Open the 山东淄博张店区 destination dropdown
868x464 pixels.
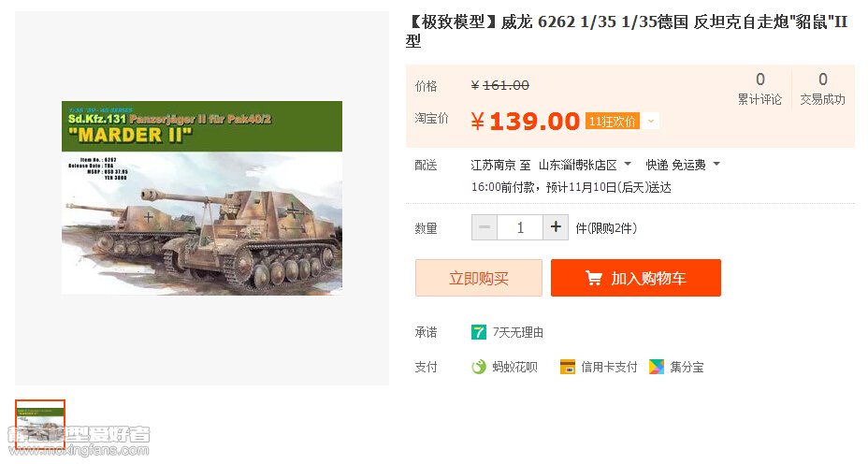[x=585, y=165]
